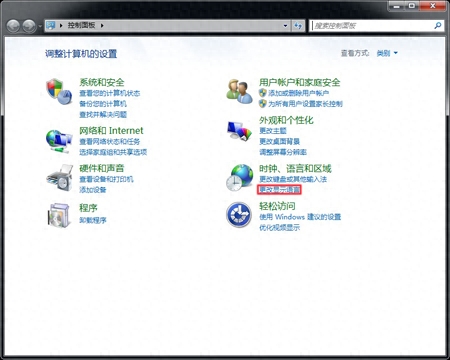Click 更改主题 link
Image resolution: width=450 pixels, height=360 pixels.
pyautogui.click(x=273, y=131)
